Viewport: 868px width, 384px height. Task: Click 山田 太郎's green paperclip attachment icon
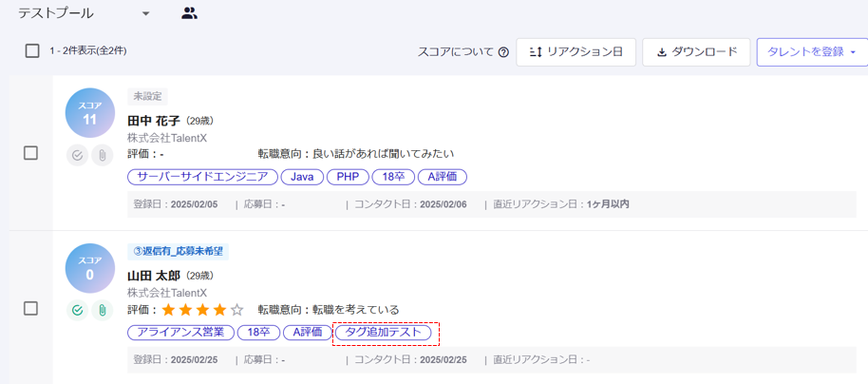click(x=101, y=310)
